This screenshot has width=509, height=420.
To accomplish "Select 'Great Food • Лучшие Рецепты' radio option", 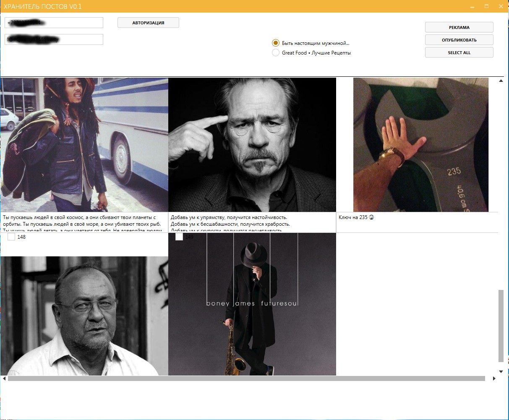I will 276,52.
